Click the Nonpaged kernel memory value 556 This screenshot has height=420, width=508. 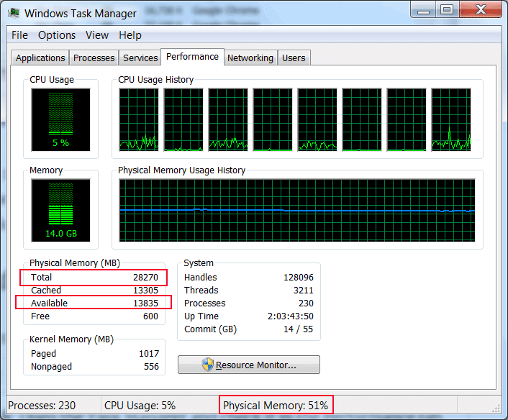point(151,367)
